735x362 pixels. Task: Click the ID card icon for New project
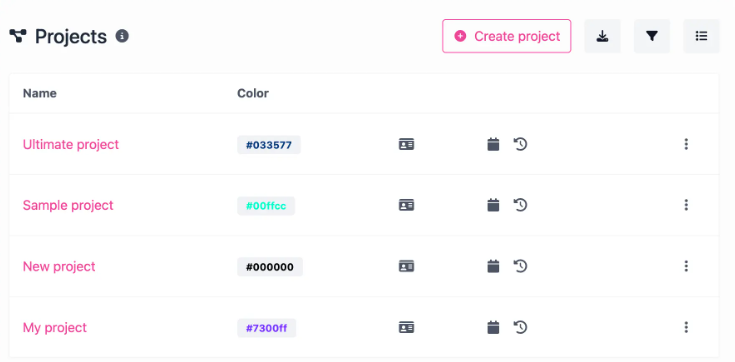tap(406, 266)
